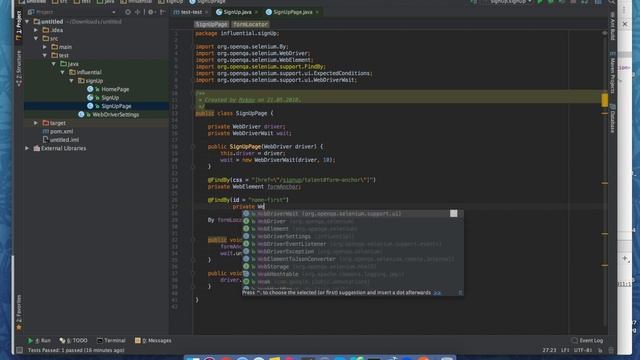Click the UTF-8 encoding indicator
Screen dimensions: 640x360
(582, 350)
